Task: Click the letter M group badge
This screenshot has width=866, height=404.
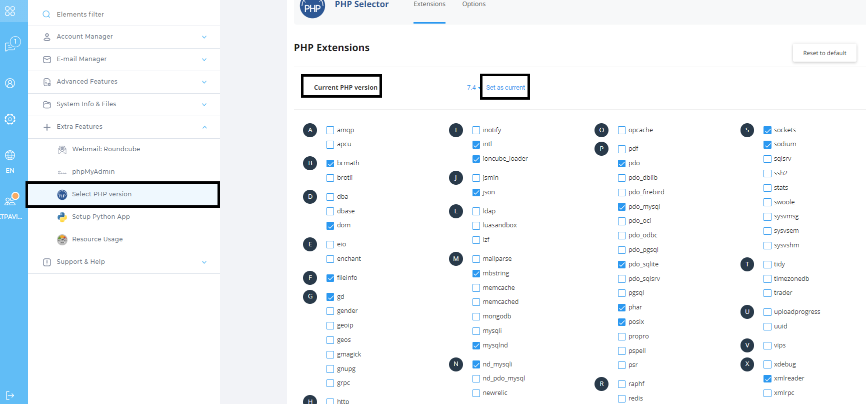Action: click(x=456, y=259)
